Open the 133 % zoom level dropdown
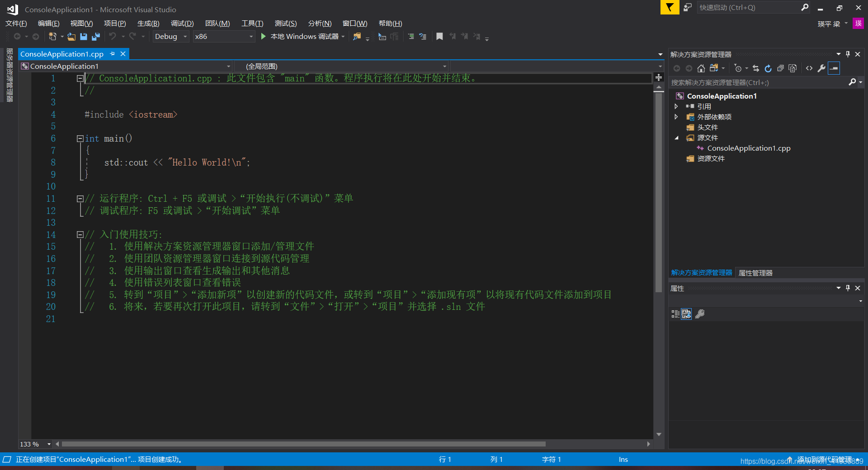 (x=35, y=444)
